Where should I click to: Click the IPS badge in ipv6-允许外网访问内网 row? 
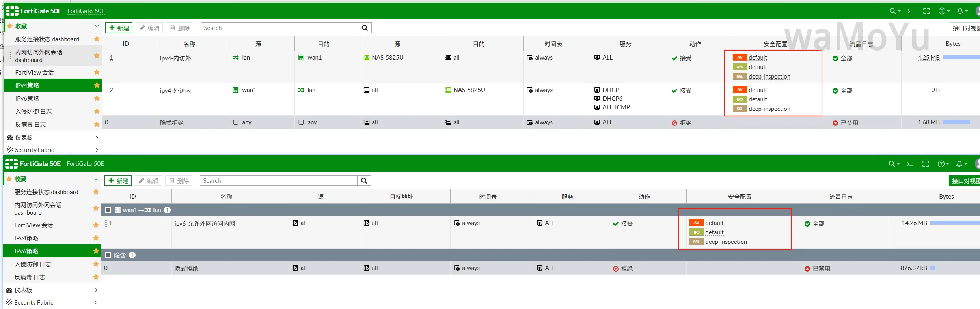697,232
